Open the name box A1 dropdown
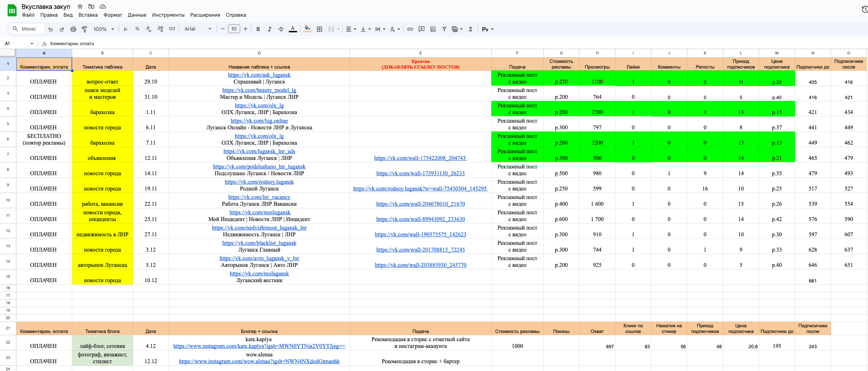This screenshot has height=371, width=868. 32,44
